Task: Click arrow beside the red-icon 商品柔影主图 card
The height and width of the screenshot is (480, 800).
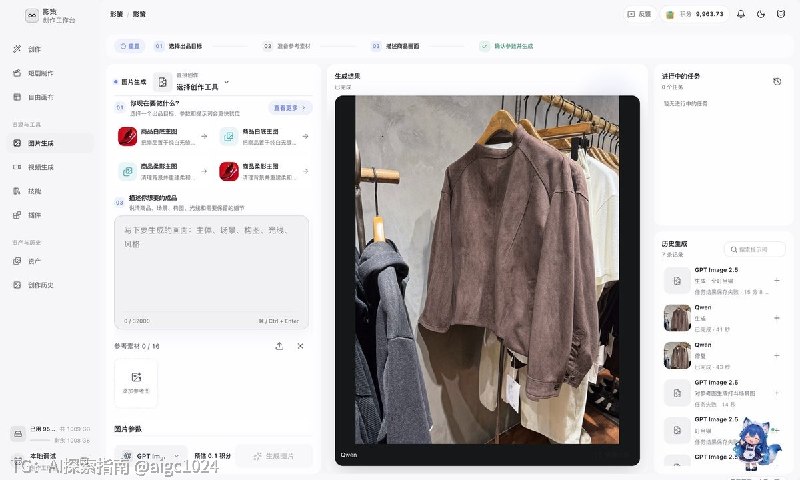Action: click(305, 171)
